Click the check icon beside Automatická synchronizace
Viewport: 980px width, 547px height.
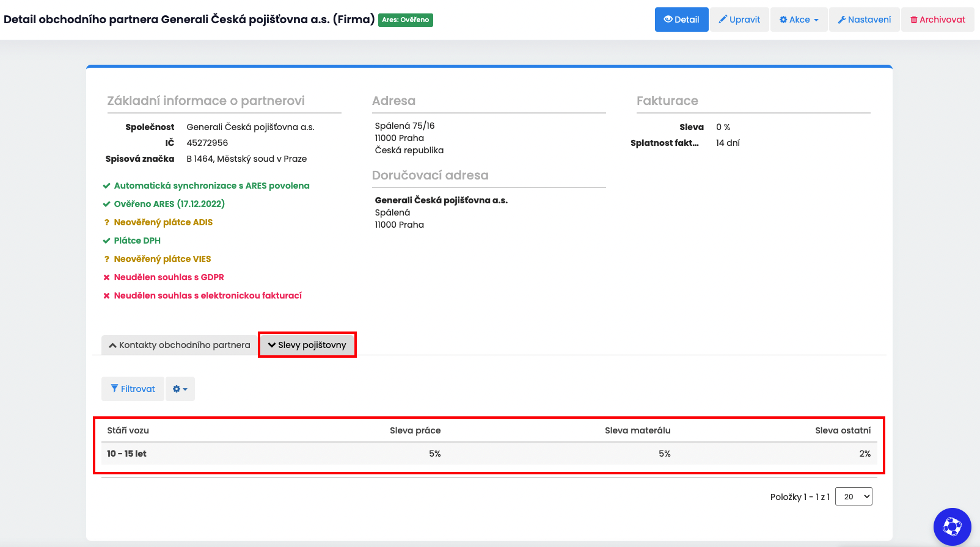(x=106, y=186)
